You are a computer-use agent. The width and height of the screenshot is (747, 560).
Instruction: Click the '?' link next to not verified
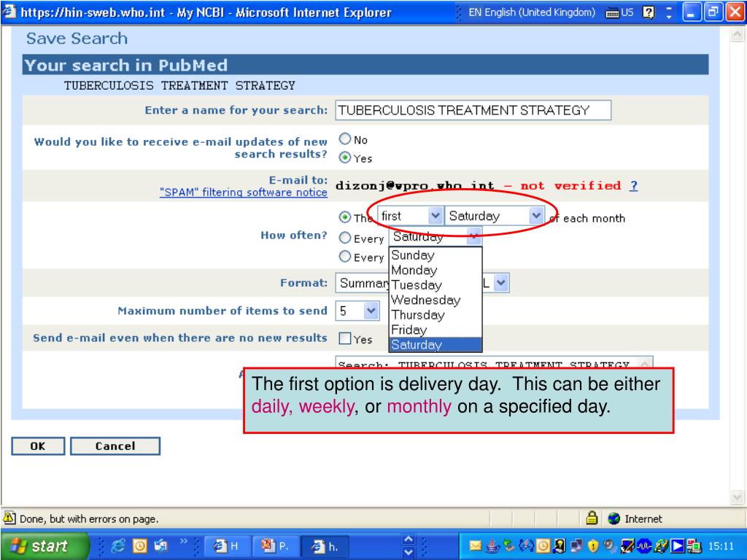click(x=633, y=186)
